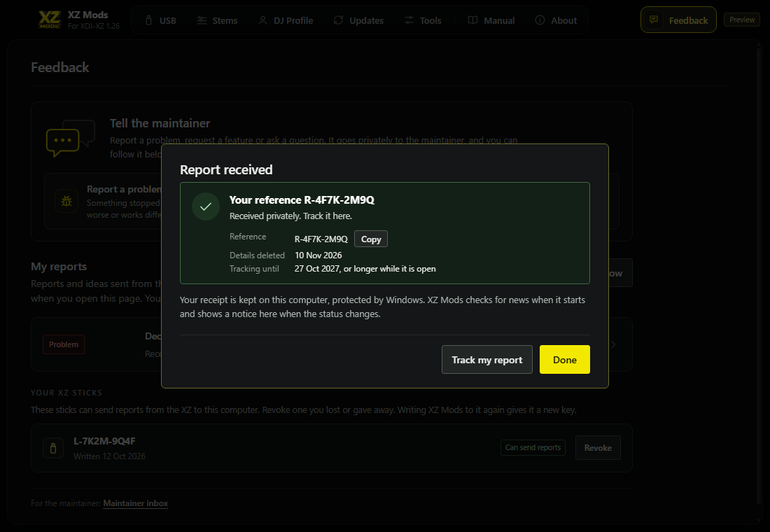
Task: Open the Manual tab
Action: (x=491, y=20)
